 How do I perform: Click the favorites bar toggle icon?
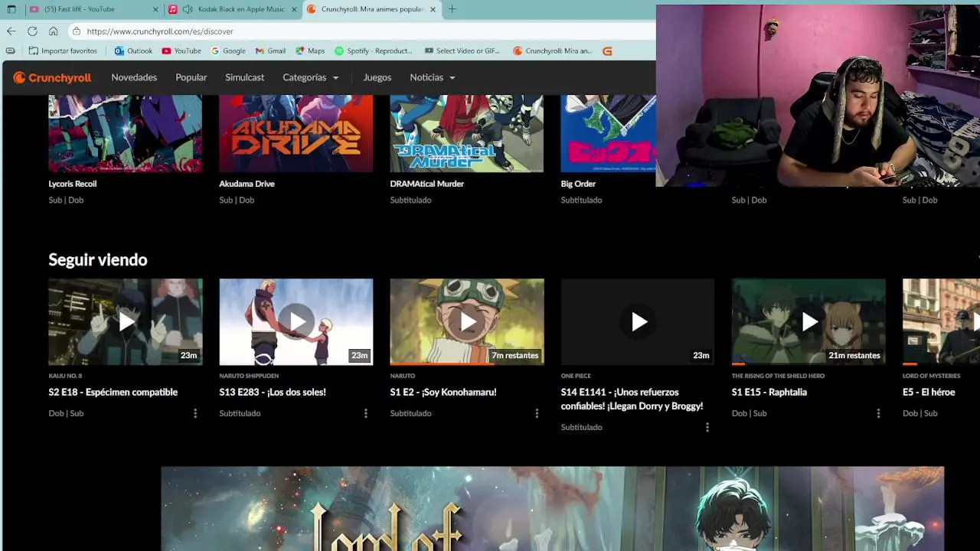(x=10, y=51)
